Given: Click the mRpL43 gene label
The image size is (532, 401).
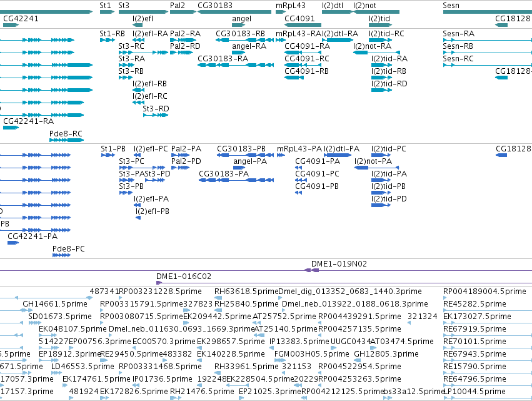Looking at the screenshot, I should pyautogui.click(x=291, y=6).
